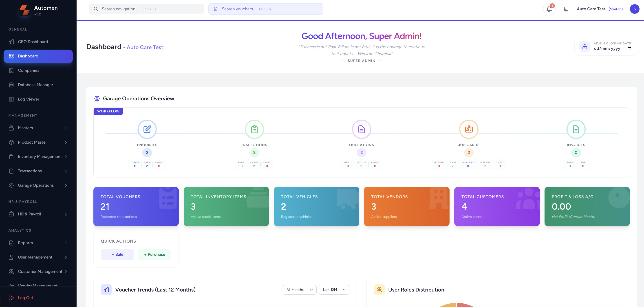Screen dimensions: 644x307
Task: Open the date picker calendar icon
Action: click(x=629, y=48)
